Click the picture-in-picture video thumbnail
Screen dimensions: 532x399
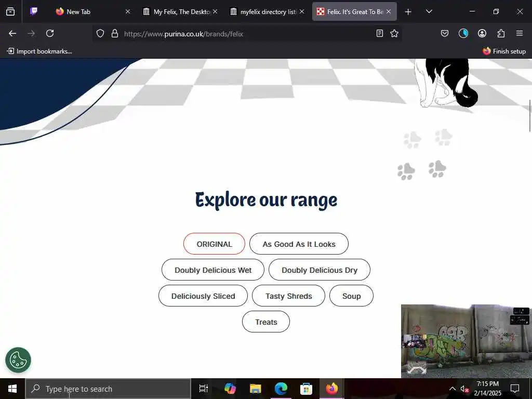coord(465,341)
